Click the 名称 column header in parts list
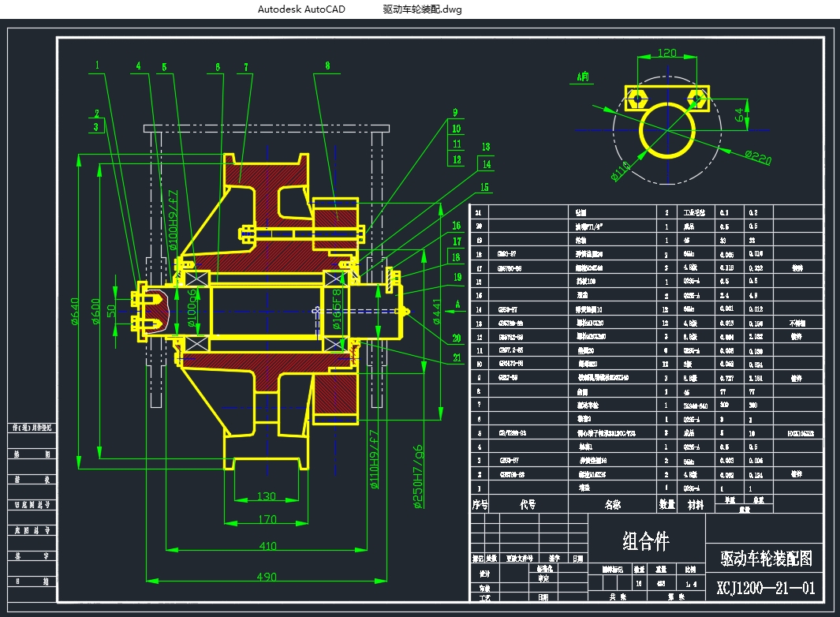840x617 pixels. pyautogui.click(x=612, y=504)
